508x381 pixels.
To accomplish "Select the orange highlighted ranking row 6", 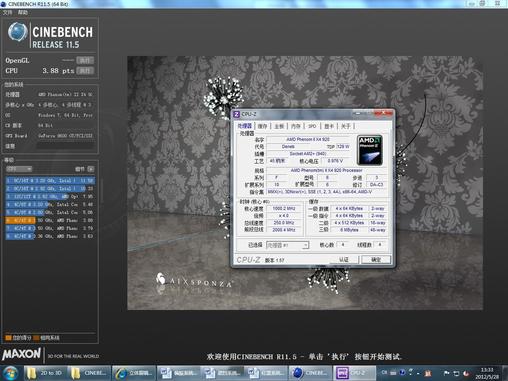I will click(x=50, y=220).
